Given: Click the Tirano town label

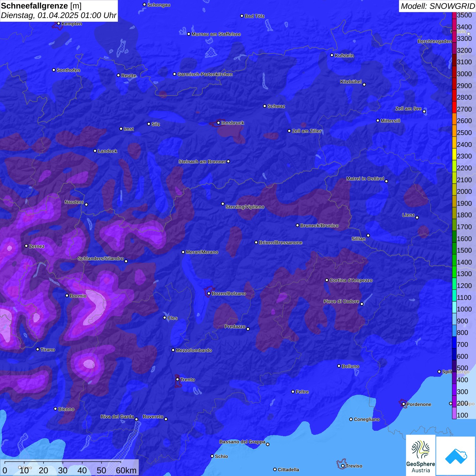Looking at the screenshot, I should point(48,350).
